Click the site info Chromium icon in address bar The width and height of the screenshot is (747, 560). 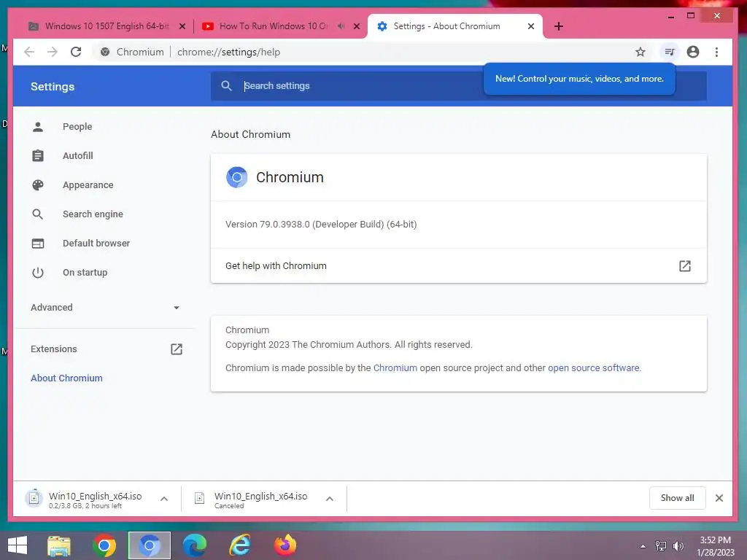tap(105, 52)
